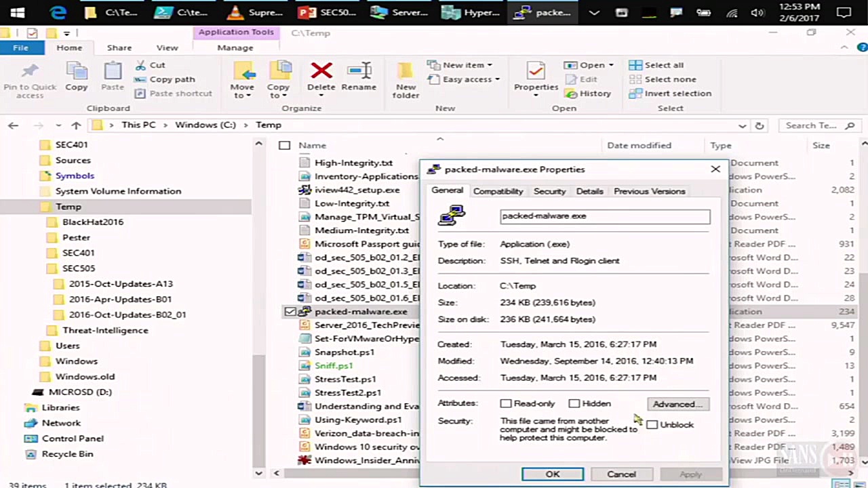Open the Details tab in Properties
This screenshot has height=488, width=868.
589,192
